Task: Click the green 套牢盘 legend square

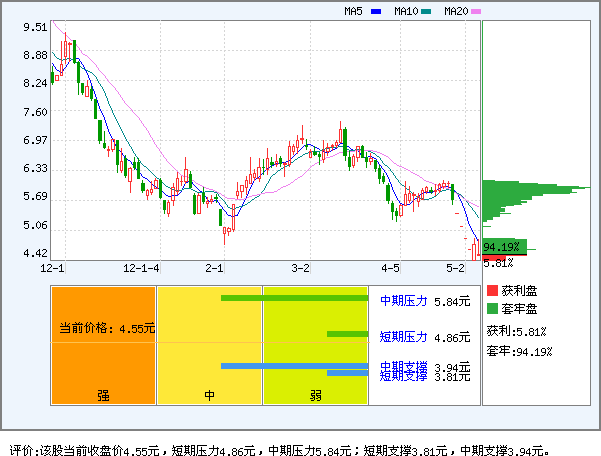Action: click(492, 308)
